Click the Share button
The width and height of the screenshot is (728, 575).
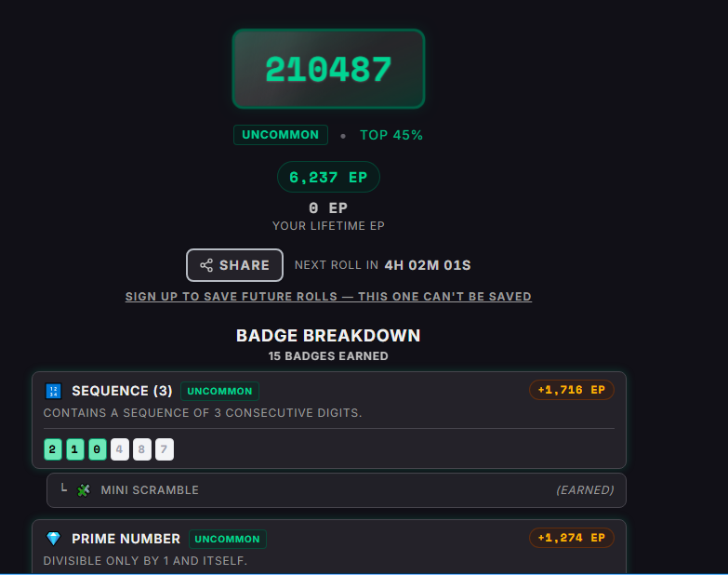point(234,265)
